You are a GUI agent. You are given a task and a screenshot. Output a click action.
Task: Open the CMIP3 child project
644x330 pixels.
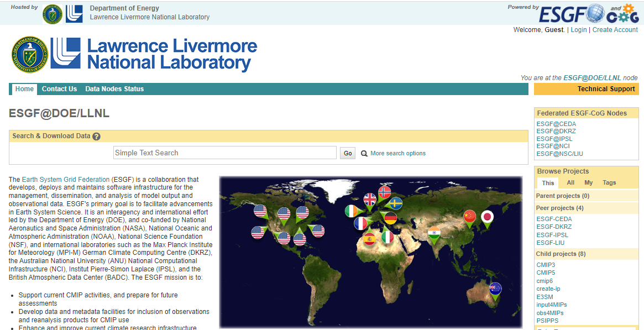pos(546,265)
